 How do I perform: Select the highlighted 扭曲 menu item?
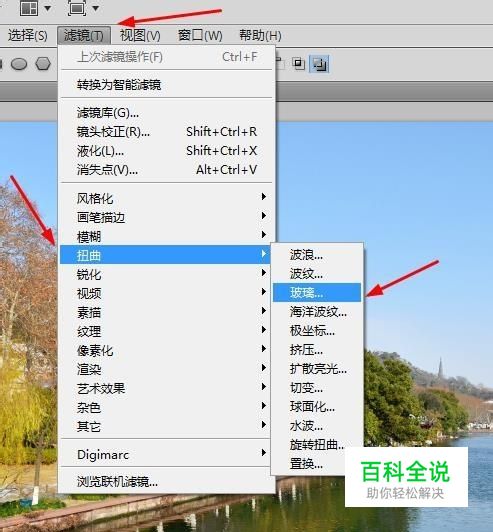pyautogui.click(x=165, y=254)
